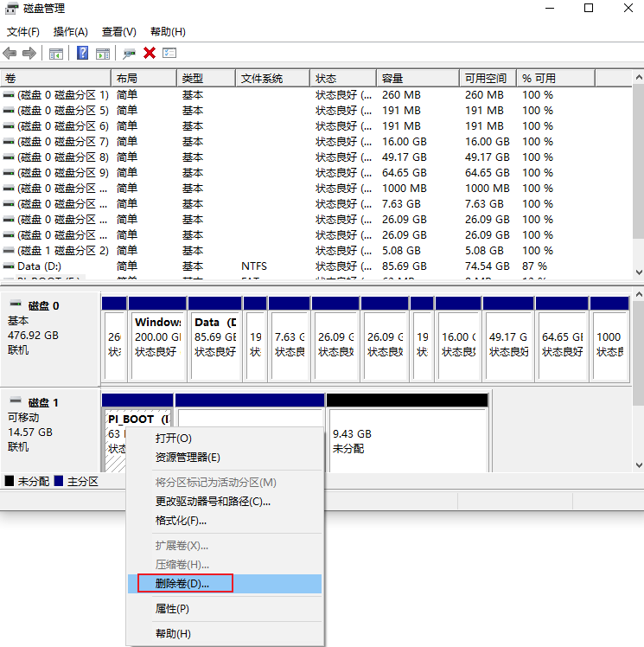Open the 文件(F) menu
Image resolution: width=644 pixels, height=647 pixels.
click(23, 32)
